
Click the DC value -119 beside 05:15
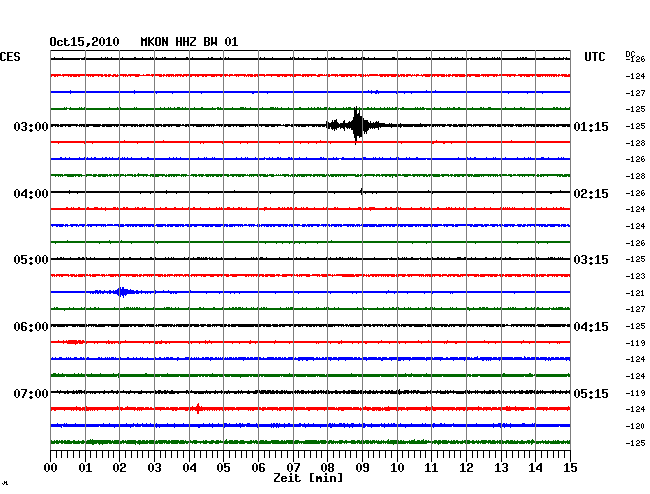coord(635,393)
